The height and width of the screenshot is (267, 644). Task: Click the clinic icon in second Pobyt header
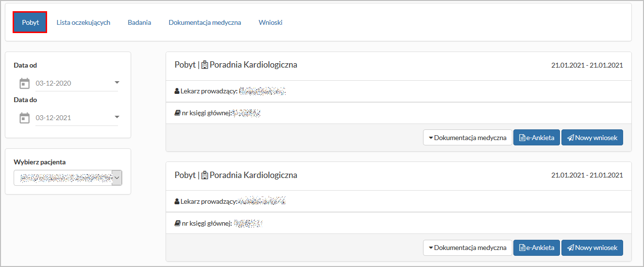point(204,175)
